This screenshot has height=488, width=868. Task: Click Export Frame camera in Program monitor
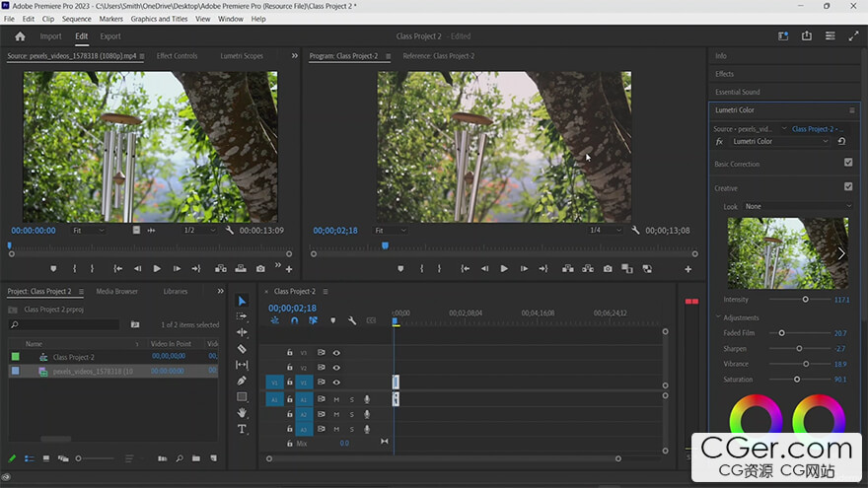(608, 269)
